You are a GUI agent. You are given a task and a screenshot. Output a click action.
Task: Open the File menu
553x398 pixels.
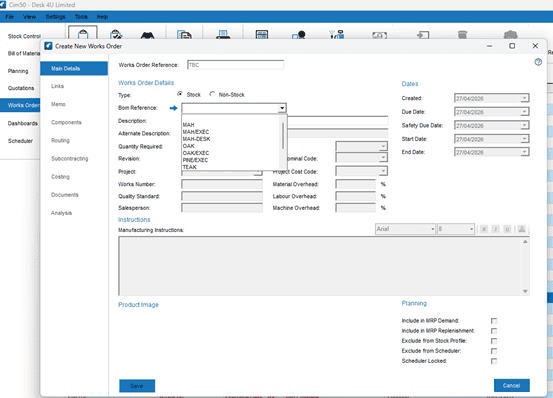pyautogui.click(x=10, y=17)
